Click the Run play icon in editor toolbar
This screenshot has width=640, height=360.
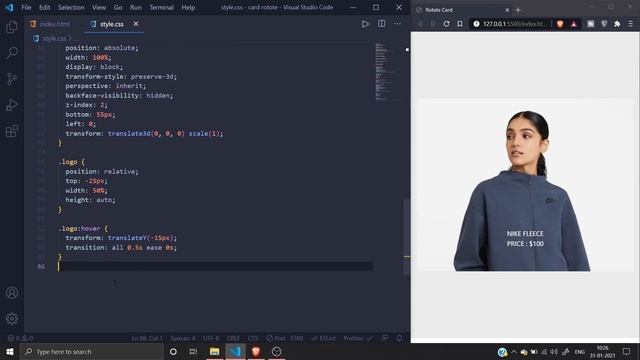click(x=365, y=24)
